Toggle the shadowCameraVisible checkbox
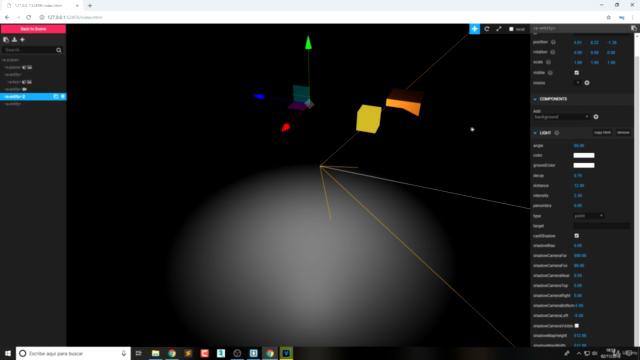This screenshot has width=640, height=360. 576,326
